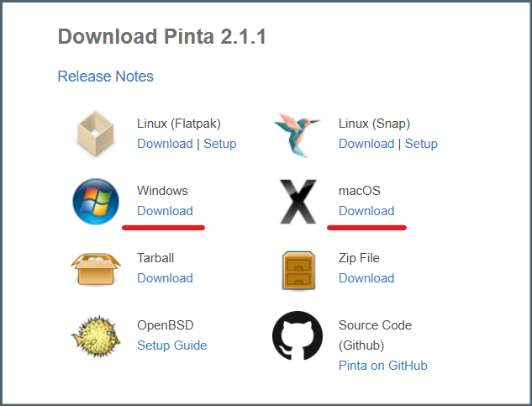Click the GitHub octocat logo

coord(298,335)
